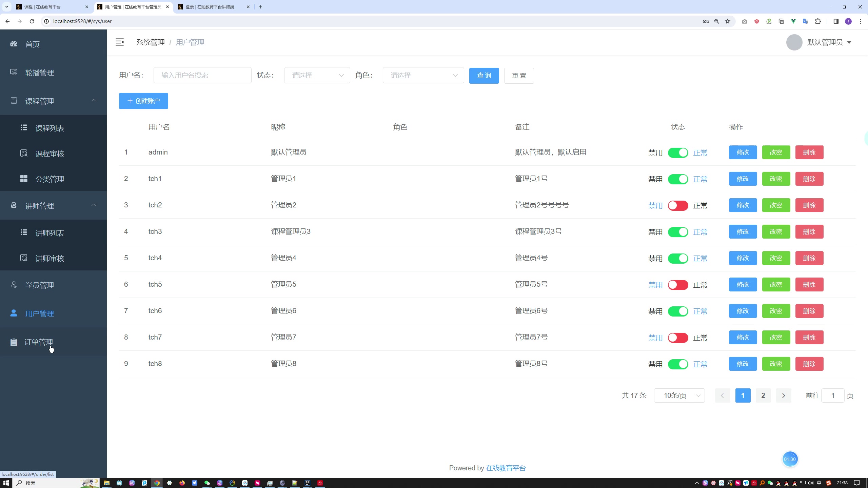Viewport: 868px width, 488px height.
Task: Open the Windows Start menu
Action: tap(6, 483)
